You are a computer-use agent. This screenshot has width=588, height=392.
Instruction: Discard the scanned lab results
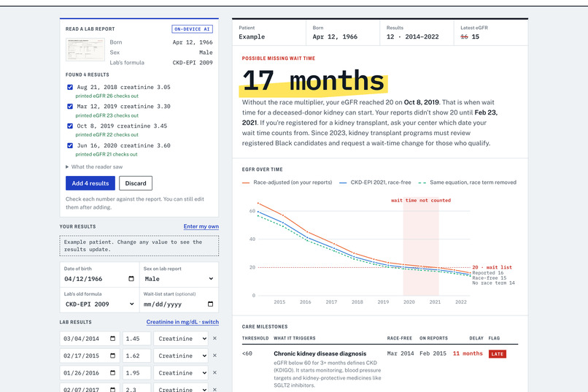[136, 183]
